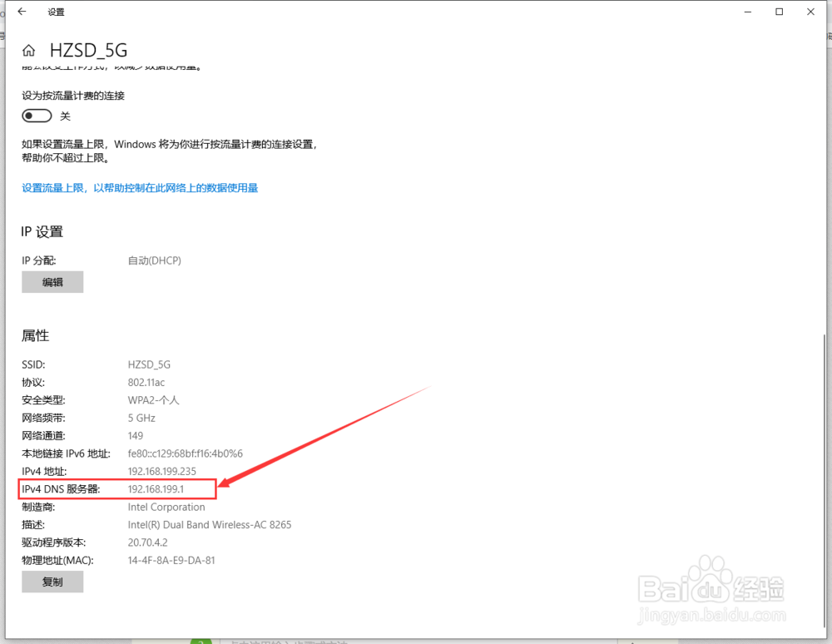The height and width of the screenshot is (644, 832).
Task: Select the protocol value 802.11ac
Action: [146, 383]
